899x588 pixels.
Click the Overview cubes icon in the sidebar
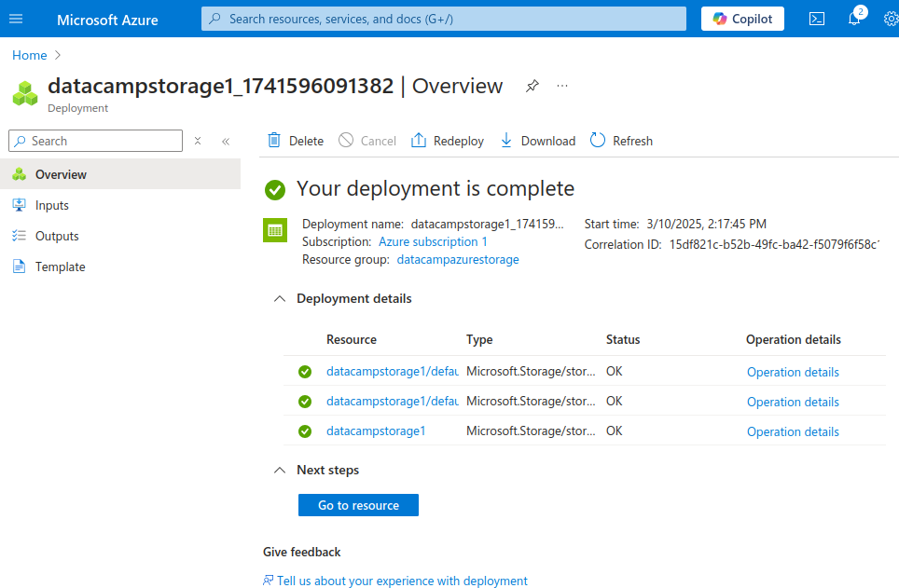(19, 174)
